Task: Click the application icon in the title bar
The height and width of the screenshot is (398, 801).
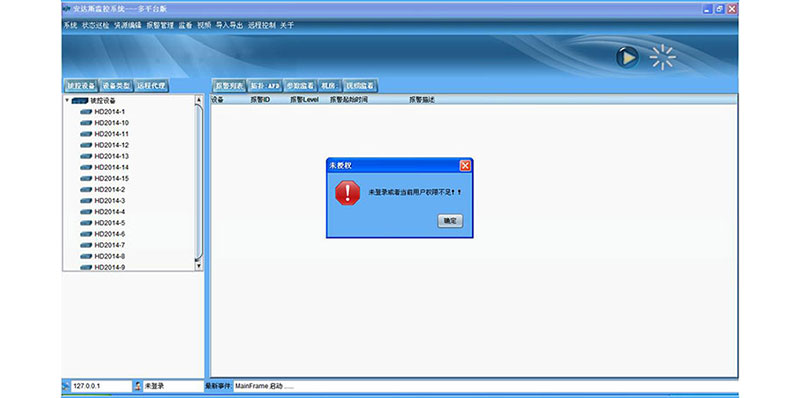Action: click(65, 9)
